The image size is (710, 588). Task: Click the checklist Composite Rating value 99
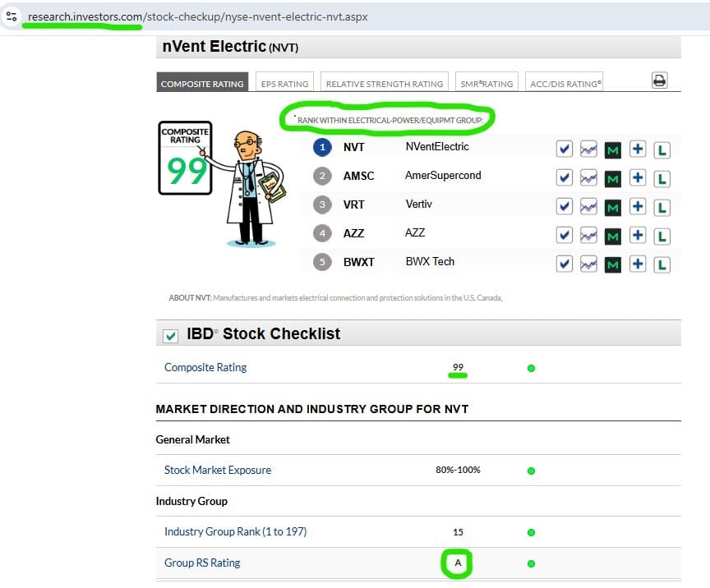(x=458, y=367)
